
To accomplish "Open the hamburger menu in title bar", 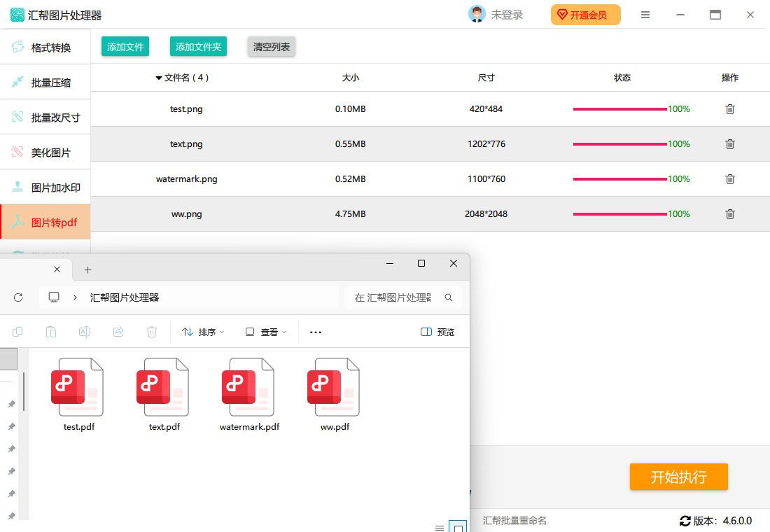I will coord(645,15).
